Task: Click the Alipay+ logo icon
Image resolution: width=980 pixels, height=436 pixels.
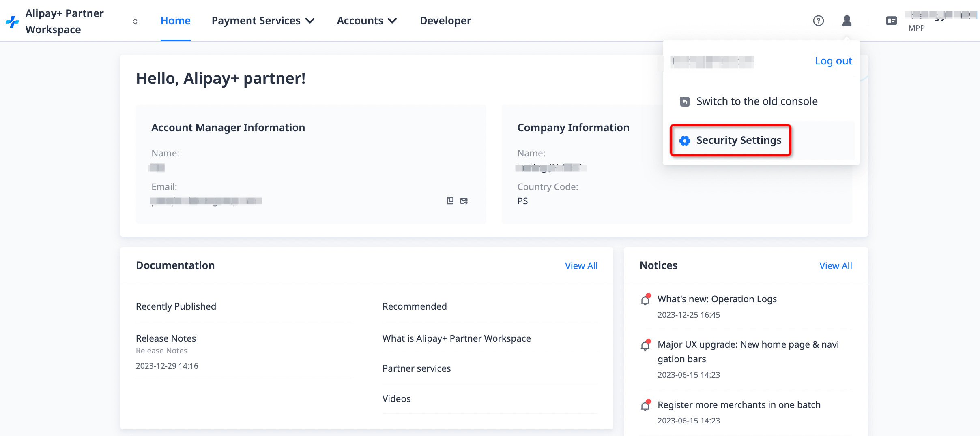Action: coord(13,21)
